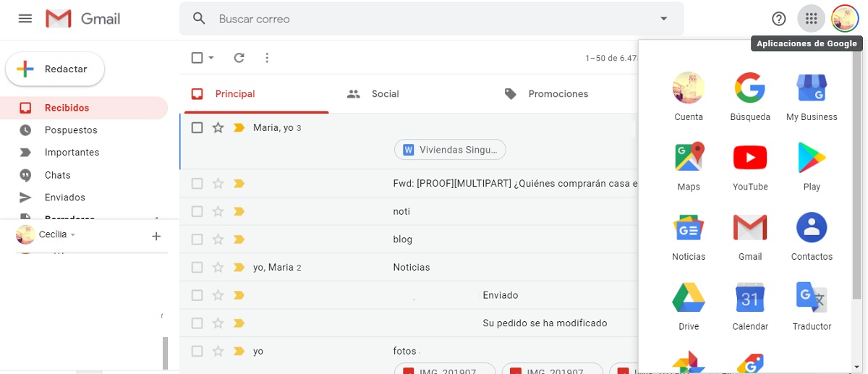Open the more options three-dot icon
This screenshot has height=374, width=868.
[x=267, y=58]
